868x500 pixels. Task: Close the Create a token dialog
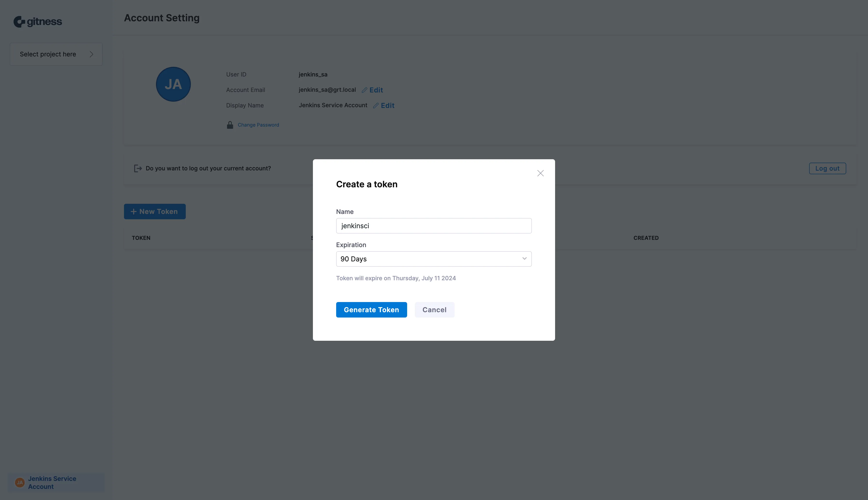(x=540, y=173)
